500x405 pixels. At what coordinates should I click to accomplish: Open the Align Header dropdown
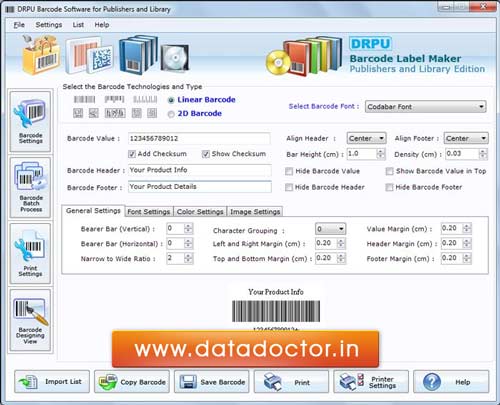click(366, 138)
